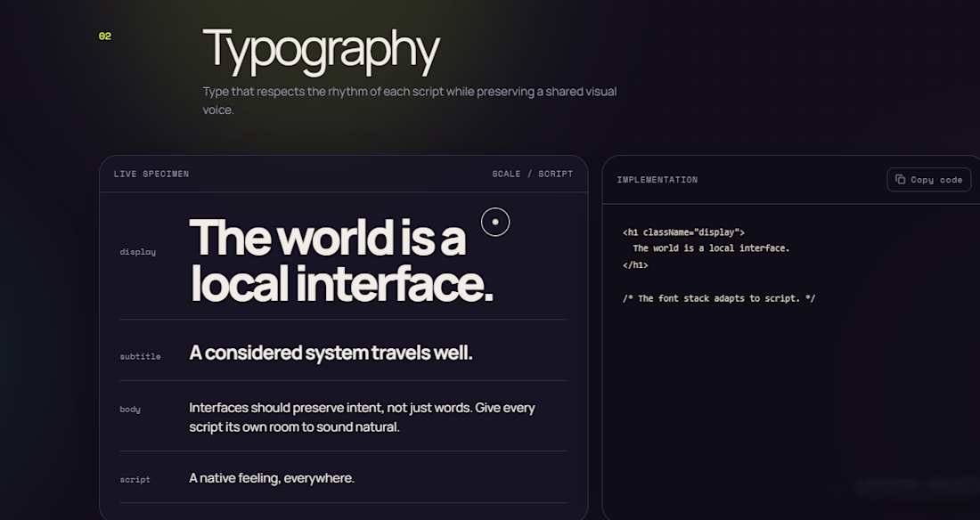Screen dimensions: 980x520
Task: Click the '02' section number
Action: click(105, 37)
